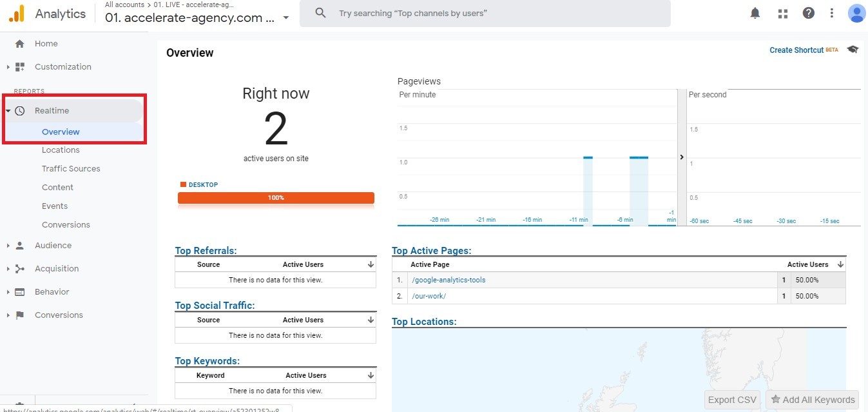Viewport: 868px width, 412px height.
Task: Click the arrow between pageview charts
Action: tap(682, 157)
